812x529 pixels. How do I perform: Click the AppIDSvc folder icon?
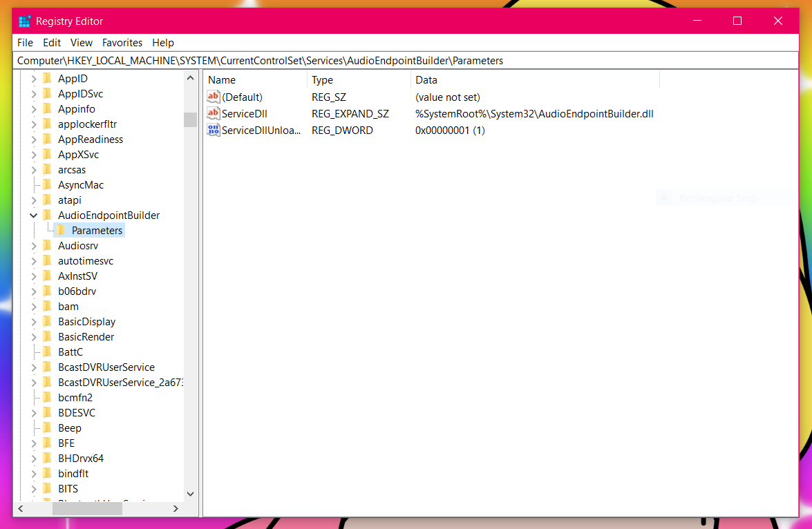point(48,93)
